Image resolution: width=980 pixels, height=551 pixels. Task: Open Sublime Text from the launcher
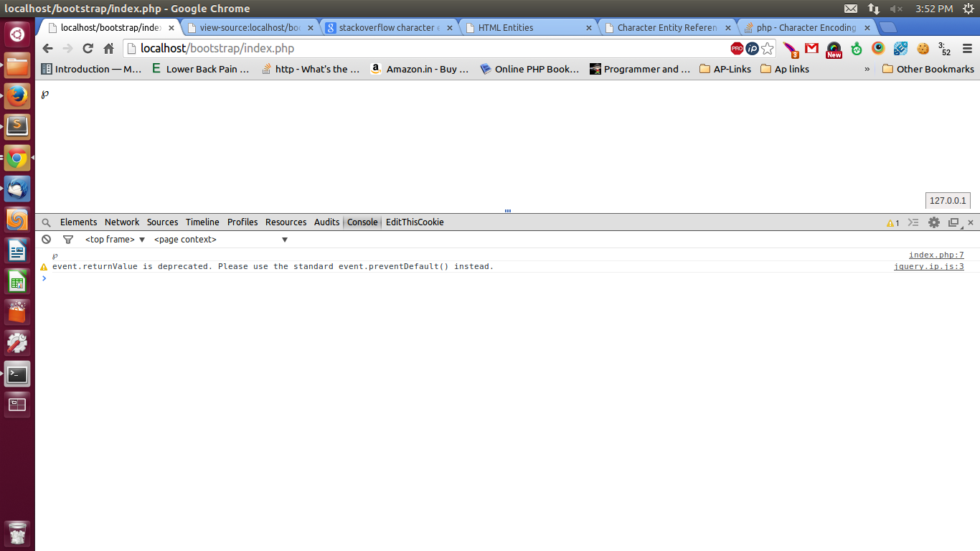[x=17, y=127]
